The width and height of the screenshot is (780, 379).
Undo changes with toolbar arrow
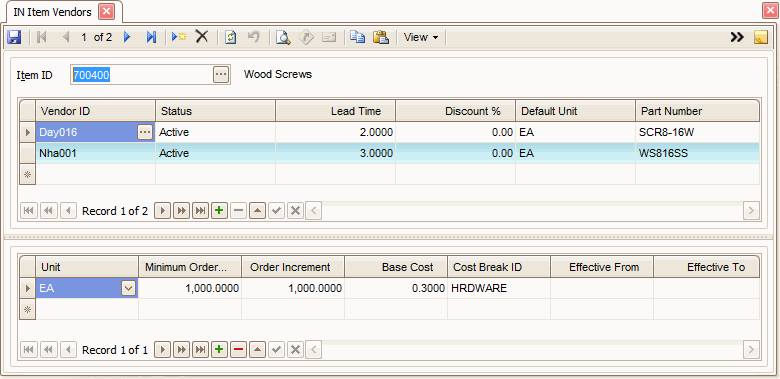pos(254,37)
